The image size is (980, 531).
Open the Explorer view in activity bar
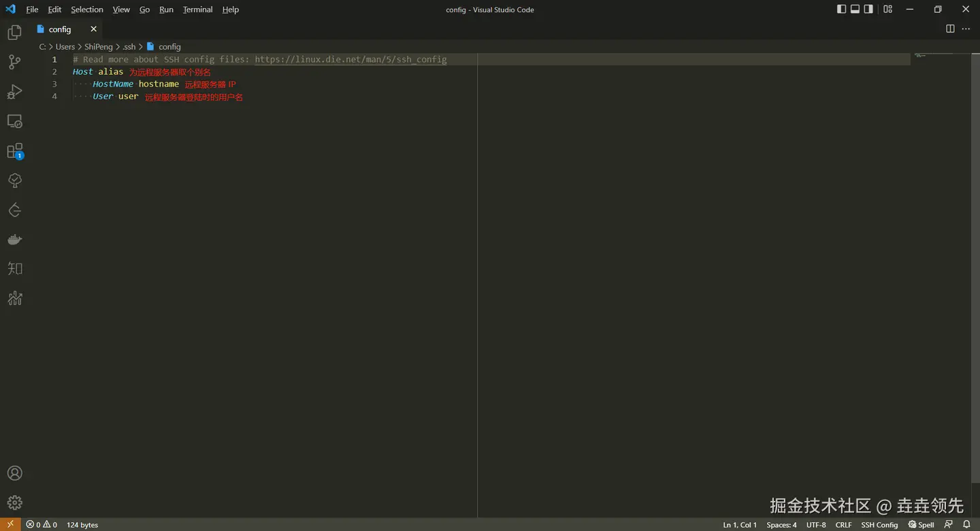tap(14, 32)
